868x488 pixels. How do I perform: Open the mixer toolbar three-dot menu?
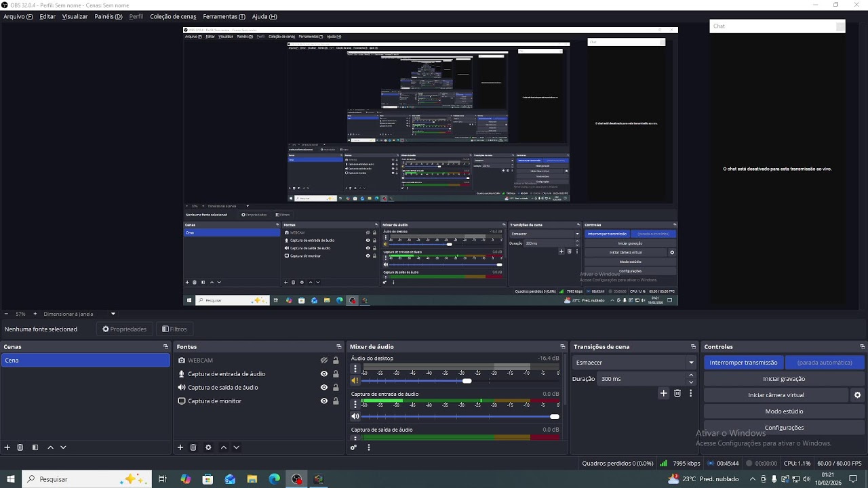[368, 447]
